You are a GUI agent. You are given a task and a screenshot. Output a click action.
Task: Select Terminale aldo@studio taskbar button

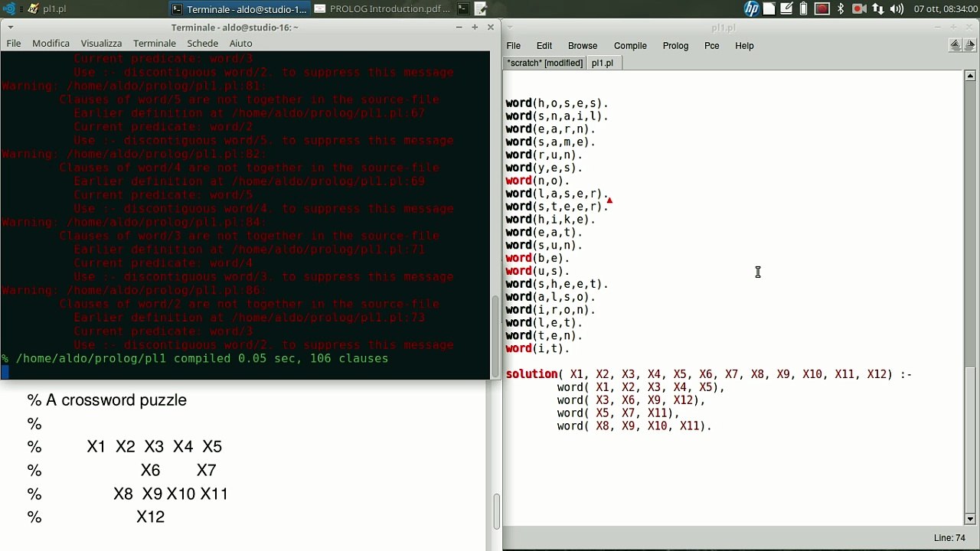pos(239,9)
